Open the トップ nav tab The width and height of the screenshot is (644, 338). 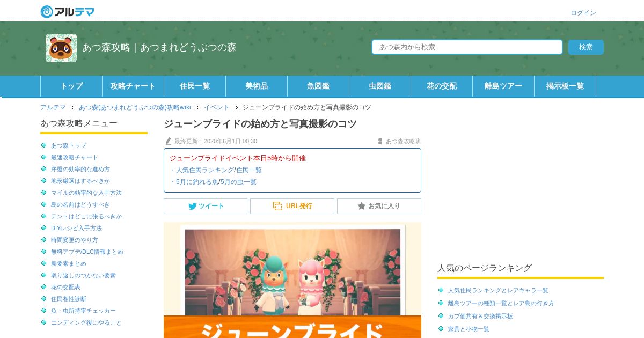(x=71, y=86)
